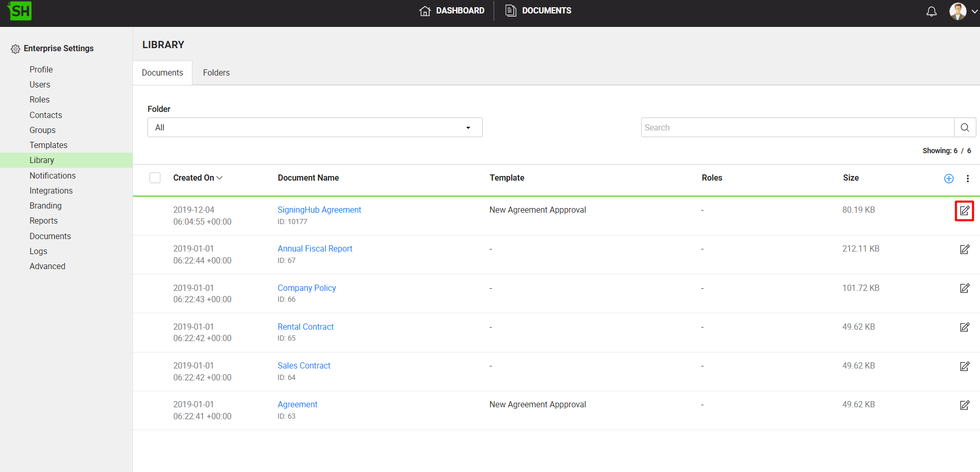Edit the Annual Fiscal Report document
The width and height of the screenshot is (980, 472).
point(964,249)
